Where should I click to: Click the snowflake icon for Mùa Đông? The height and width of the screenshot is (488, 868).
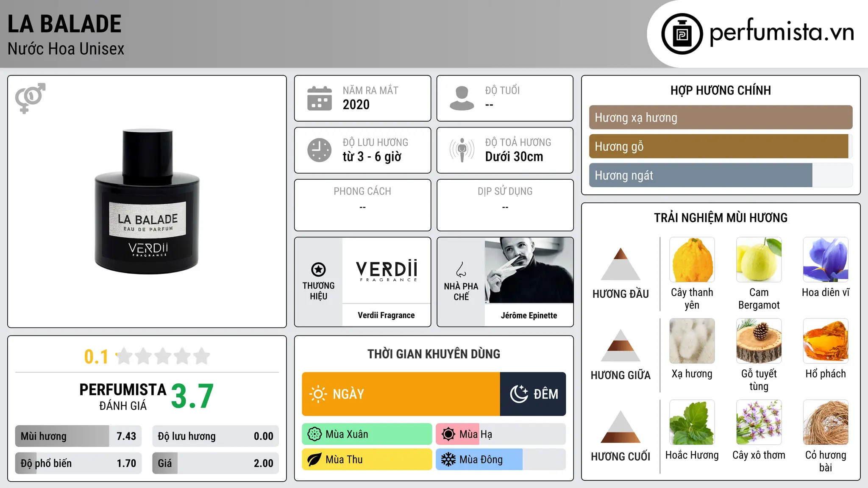448,460
